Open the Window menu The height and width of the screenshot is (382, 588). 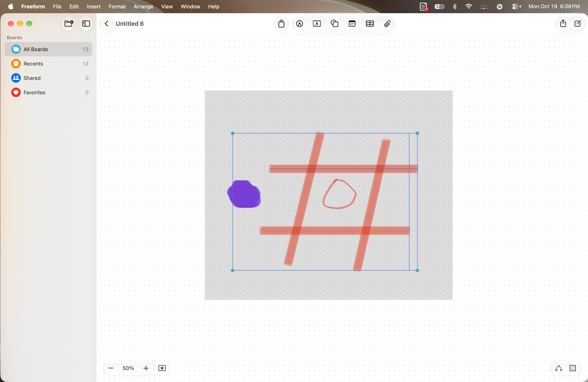pos(190,6)
